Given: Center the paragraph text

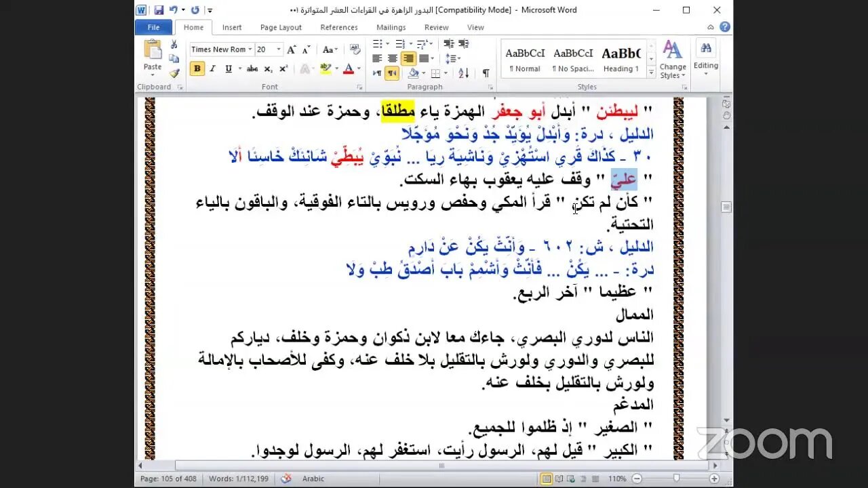Looking at the screenshot, I should click(x=393, y=58).
